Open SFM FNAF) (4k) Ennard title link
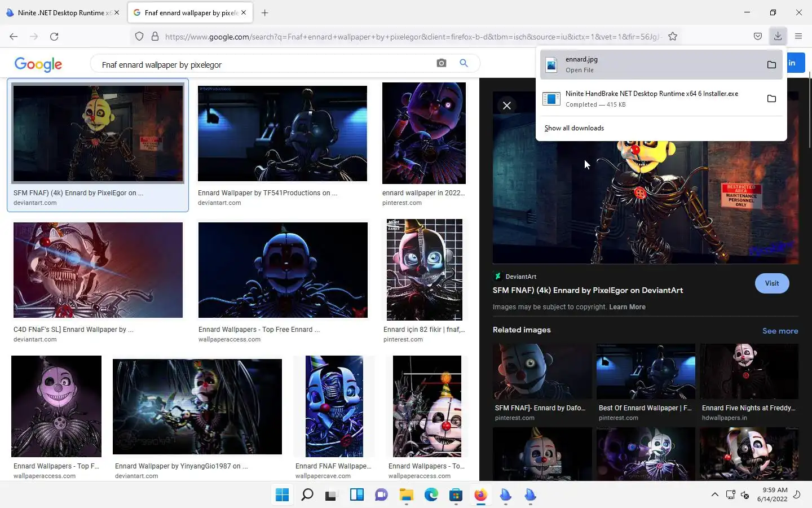The height and width of the screenshot is (508, 812). click(588, 290)
